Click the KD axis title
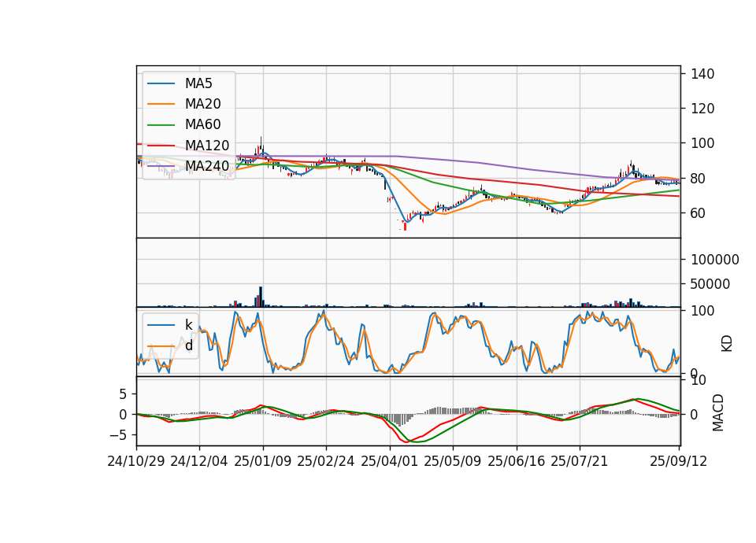 pyautogui.click(x=727, y=344)
